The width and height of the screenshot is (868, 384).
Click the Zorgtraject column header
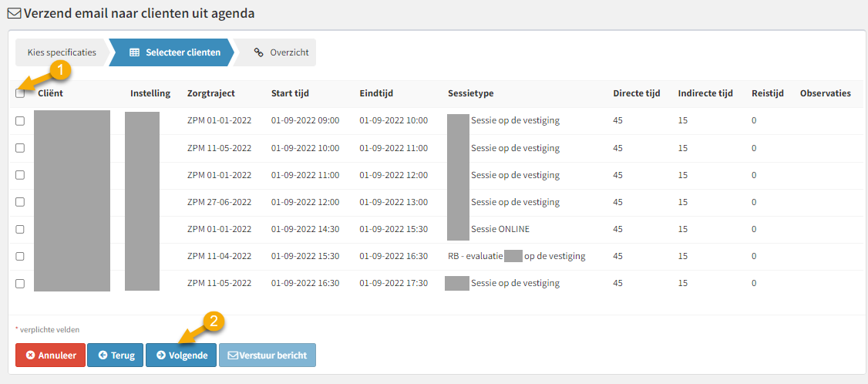pos(211,93)
